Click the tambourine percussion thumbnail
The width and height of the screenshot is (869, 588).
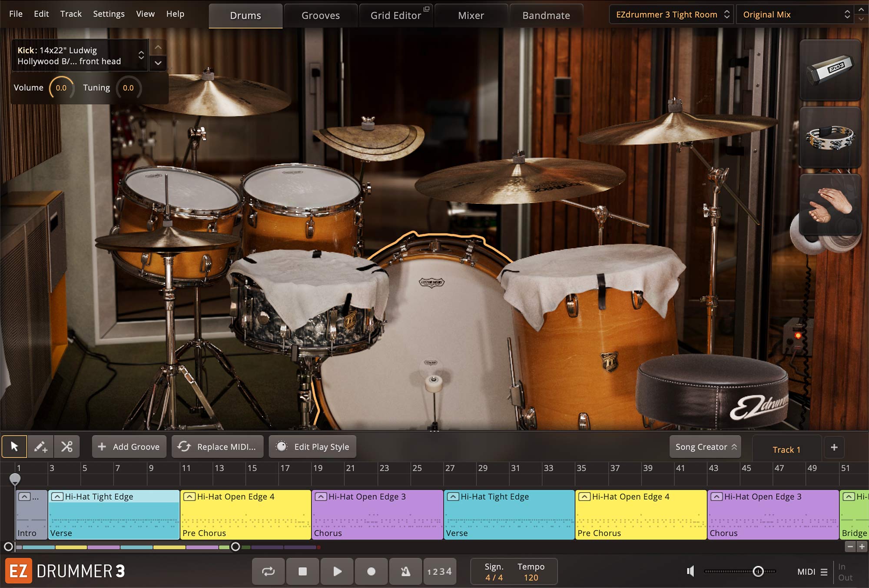pyautogui.click(x=830, y=137)
